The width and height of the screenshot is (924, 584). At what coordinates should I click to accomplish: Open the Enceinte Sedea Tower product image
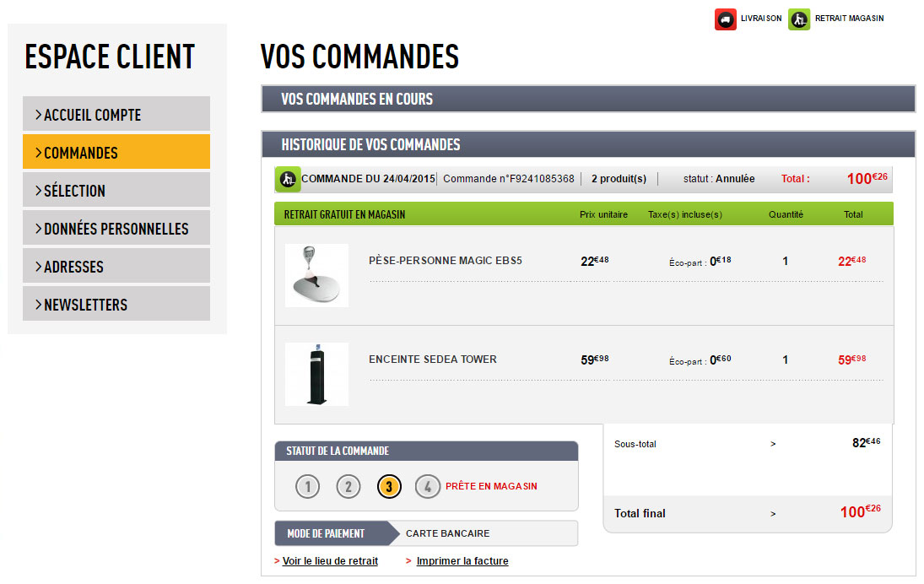(x=316, y=374)
